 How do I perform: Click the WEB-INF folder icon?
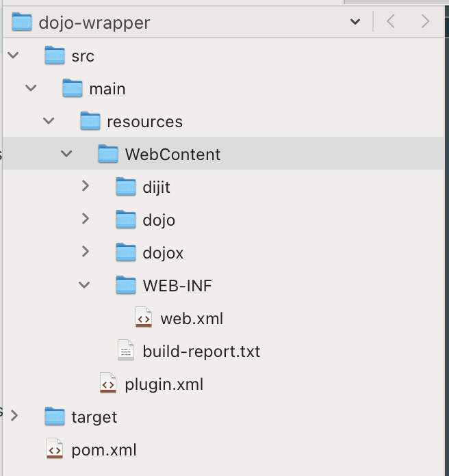pyautogui.click(x=126, y=286)
